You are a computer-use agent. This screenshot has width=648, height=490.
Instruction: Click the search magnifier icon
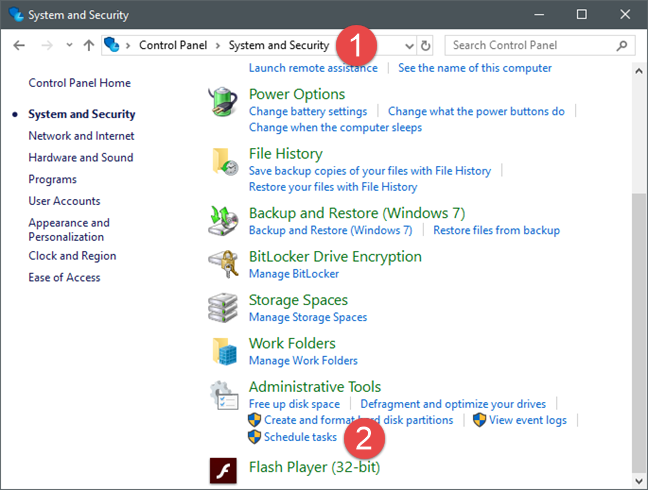(x=622, y=45)
